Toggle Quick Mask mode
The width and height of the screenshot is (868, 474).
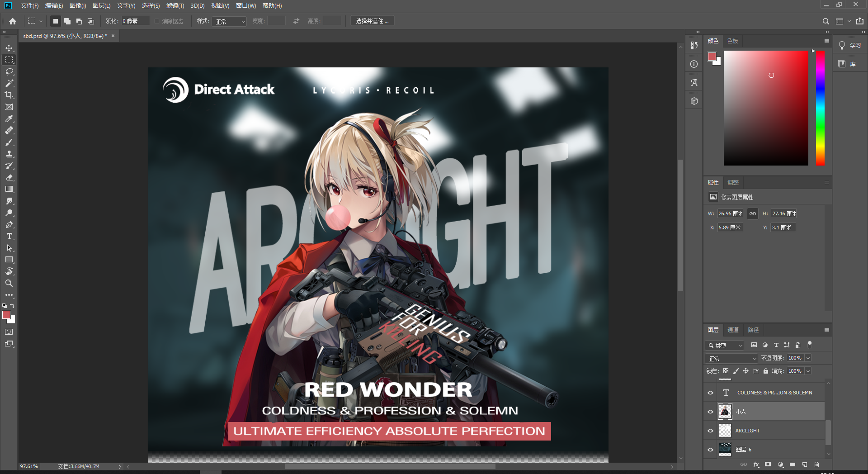9,332
